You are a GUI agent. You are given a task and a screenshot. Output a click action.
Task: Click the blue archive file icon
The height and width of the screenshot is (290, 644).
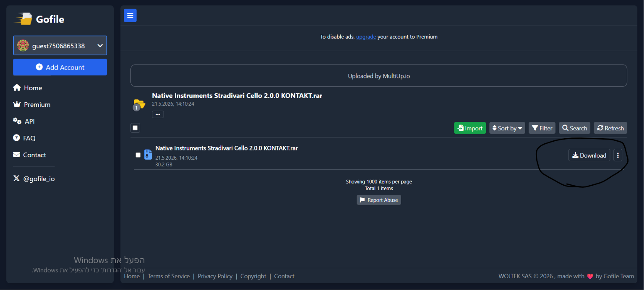coord(148,155)
